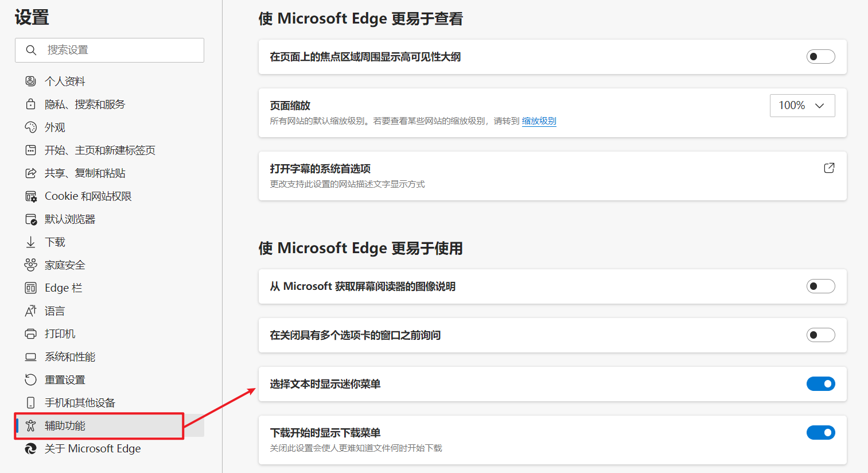Image resolution: width=868 pixels, height=473 pixels.
Task: Disable 选择文本时显示迷你菜单 toggle
Action: [x=821, y=384]
